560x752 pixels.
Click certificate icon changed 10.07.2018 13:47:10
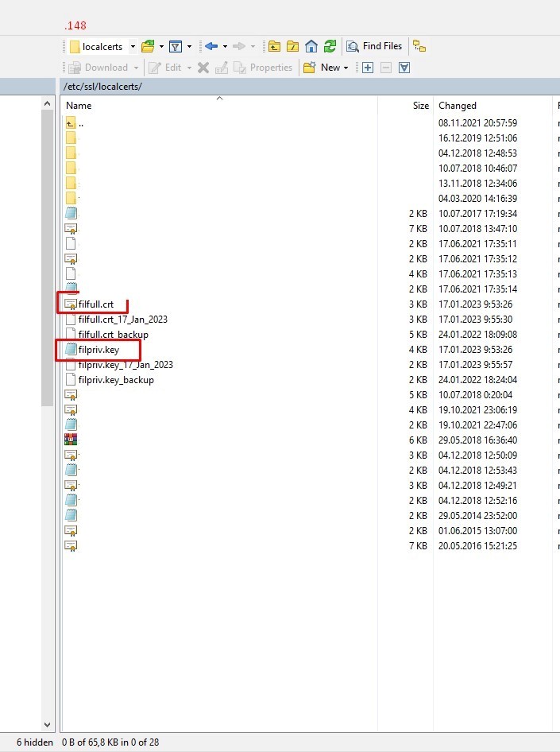pyautogui.click(x=71, y=229)
